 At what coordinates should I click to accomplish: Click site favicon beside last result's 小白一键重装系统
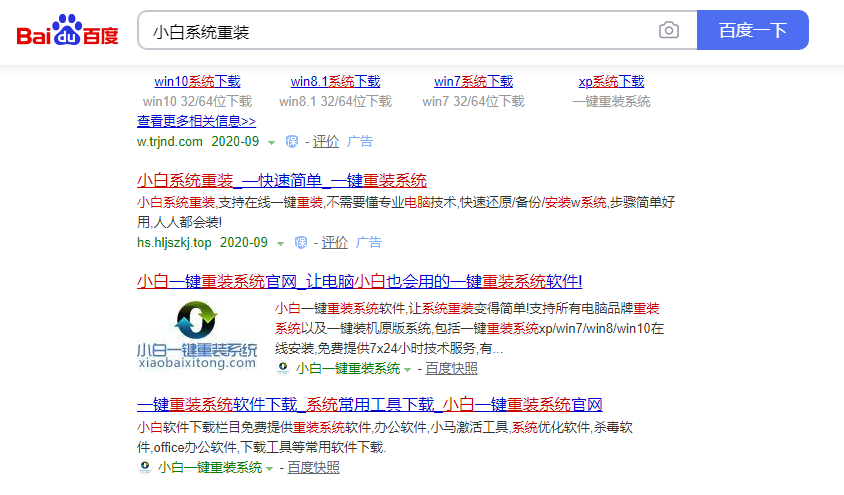click(x=145, y=468)
